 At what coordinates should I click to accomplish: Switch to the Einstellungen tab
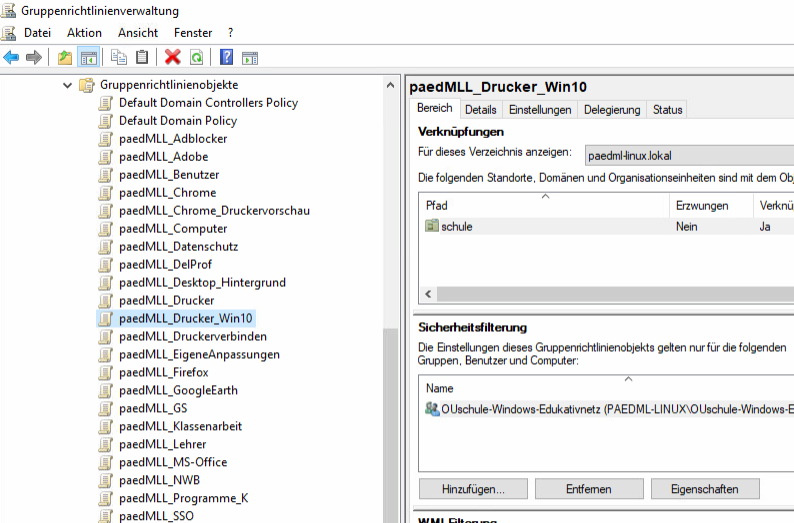540,110
